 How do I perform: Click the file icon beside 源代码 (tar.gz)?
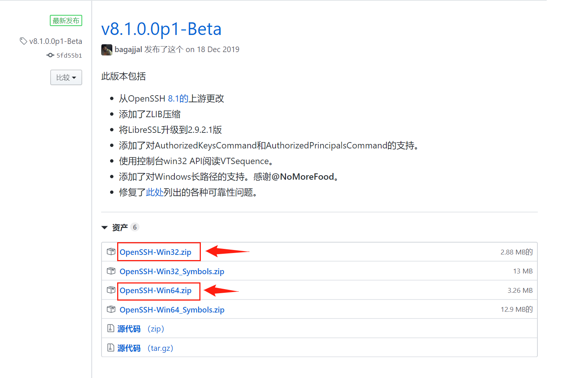pyautogui.click(x=110, y=347)
